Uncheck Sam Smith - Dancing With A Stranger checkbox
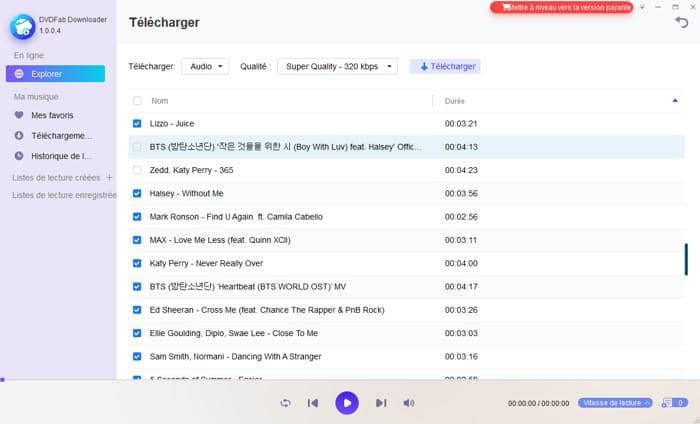This screenshot has height=424, width=700. coord(137,357)
